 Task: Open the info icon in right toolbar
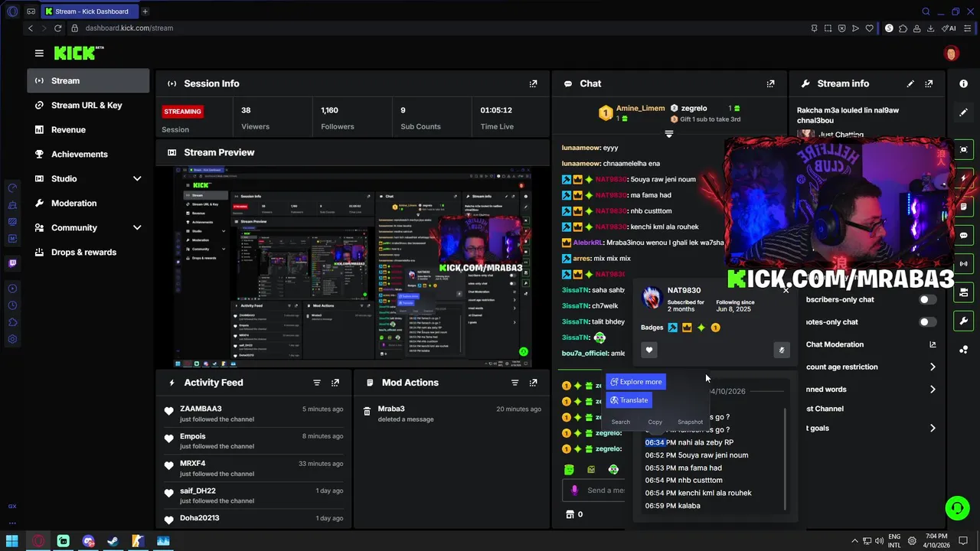coord(964,83)
